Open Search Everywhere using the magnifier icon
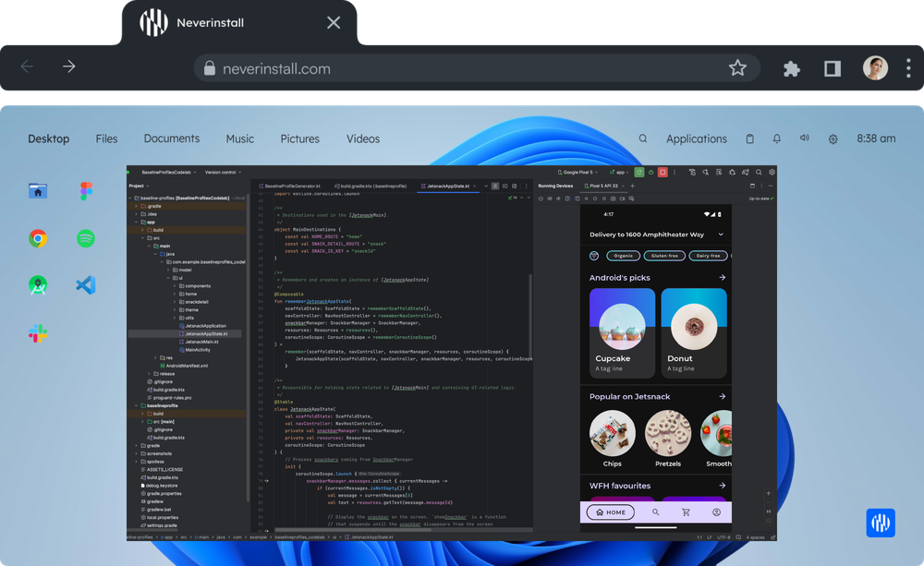Viewport: 924px width, 566px height. point(758,173)
